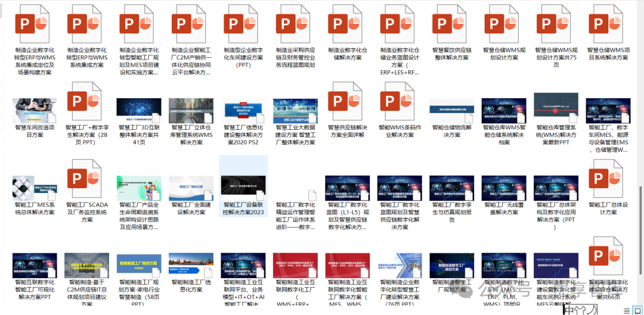Select thumbnail of 智慧工厂信息化建设整体解决方案2020 P52
The height and width of the screenshot is (315, 644).
click(x=243, y=111)
